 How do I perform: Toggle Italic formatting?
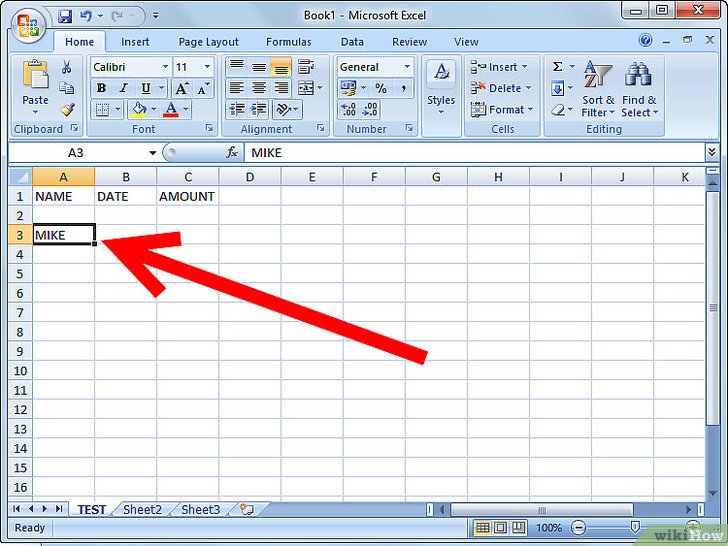(x=123, y=88)
